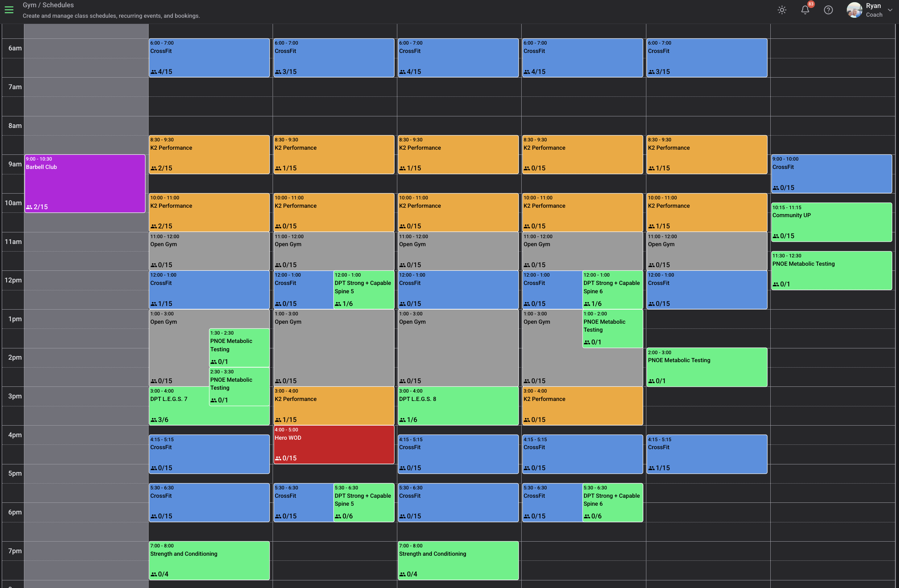Open the DPT L.E.G.S. 7 class
899x588 pixels.
pos(178,406)
